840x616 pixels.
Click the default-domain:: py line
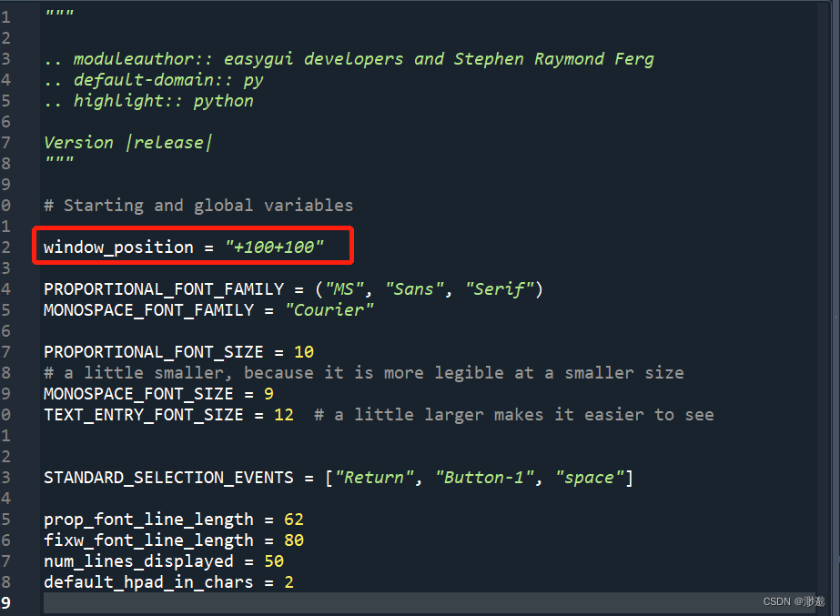(x=154, y=80)
